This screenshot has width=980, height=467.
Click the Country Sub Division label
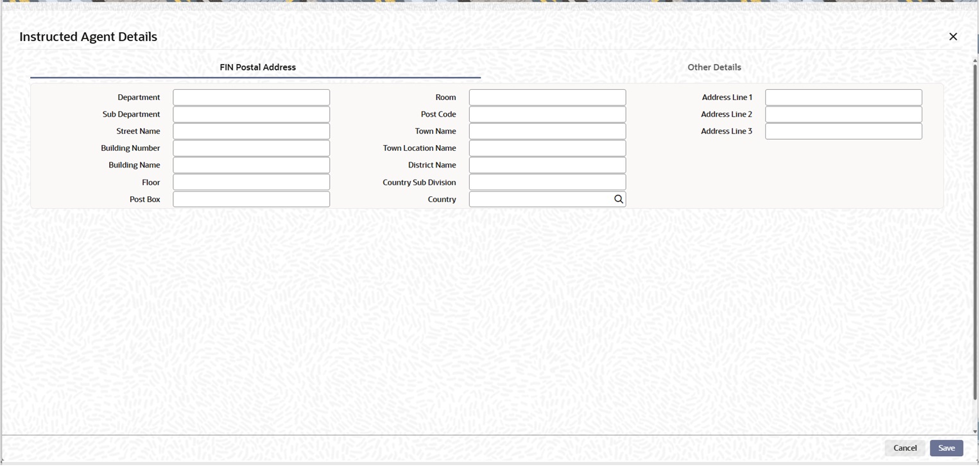[x=419, y=183]
